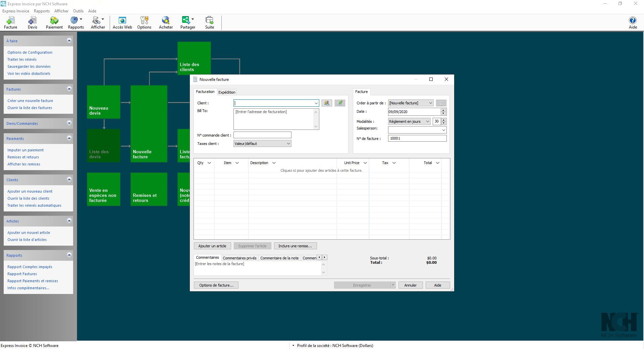
Task: Switch to the Expédition tab
Action: [227, 92]
